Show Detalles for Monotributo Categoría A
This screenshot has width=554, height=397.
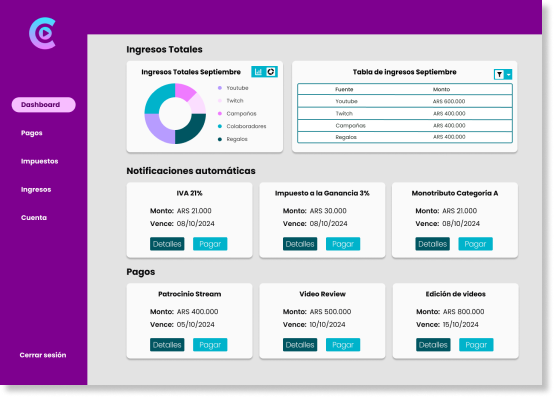(432, 244)
